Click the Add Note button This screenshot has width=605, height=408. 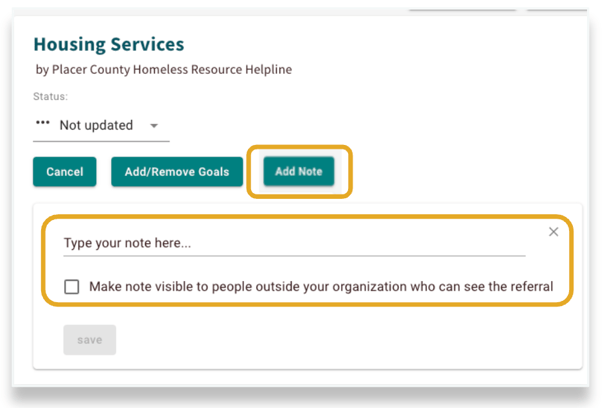299,172
